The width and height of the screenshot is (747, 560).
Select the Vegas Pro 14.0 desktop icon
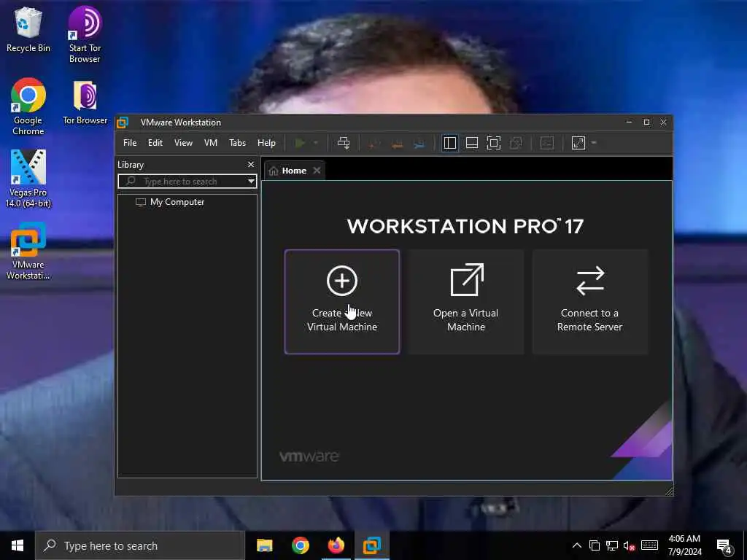[x=28, y=179]
